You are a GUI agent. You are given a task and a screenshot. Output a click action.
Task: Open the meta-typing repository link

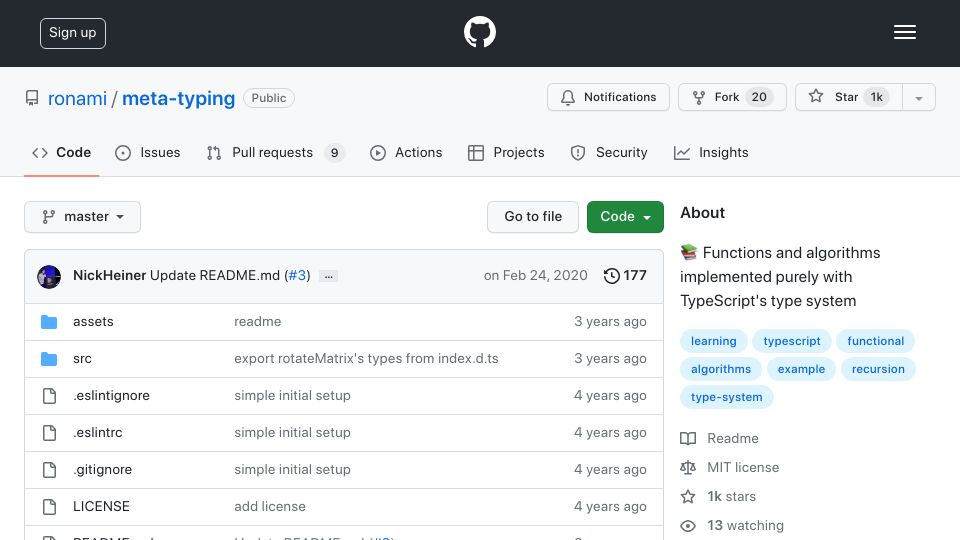tap(178, 99)
